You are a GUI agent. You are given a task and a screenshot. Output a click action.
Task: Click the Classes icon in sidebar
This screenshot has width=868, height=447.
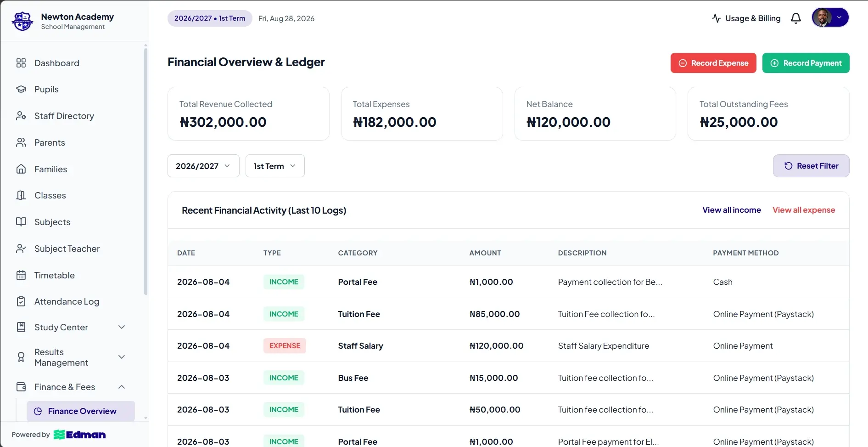coord(21,195)
